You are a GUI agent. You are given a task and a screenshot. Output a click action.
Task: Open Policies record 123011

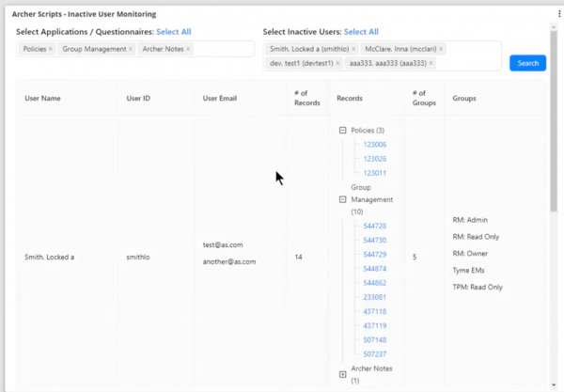[x=375, y=173]
